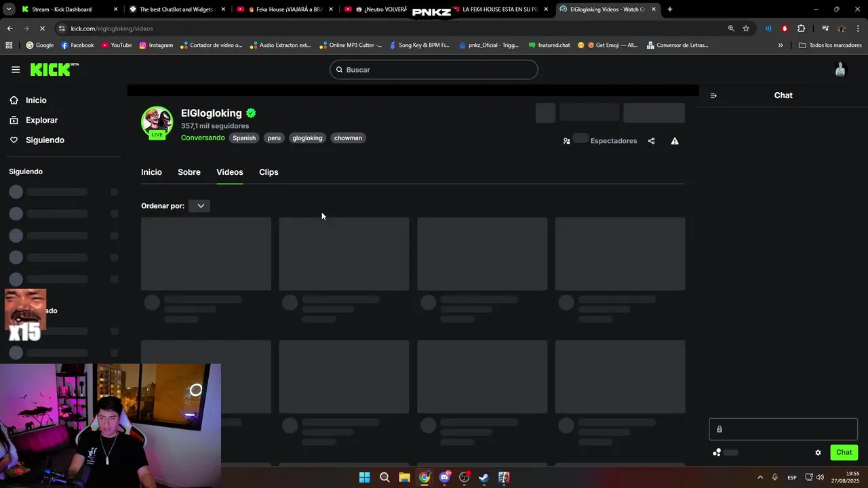Click the ElGlogloking channel avatar
This screenshot has width=868, height=488.
click(157, 122)
